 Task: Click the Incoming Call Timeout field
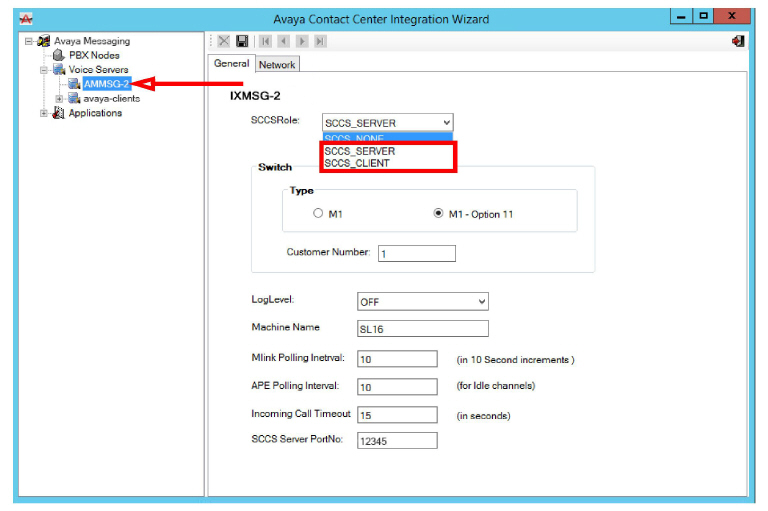(397, 415)
